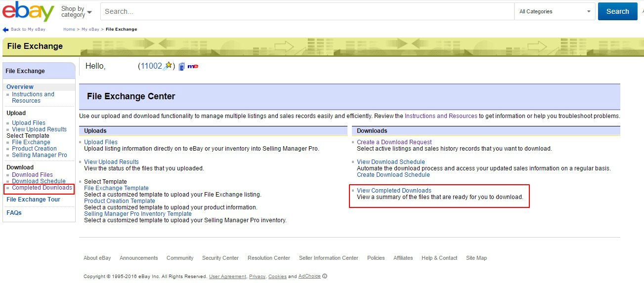Viewport: 644px width, 283px height.
Task: Click the feedback star icon beside 11002
Action: [168, 66]
